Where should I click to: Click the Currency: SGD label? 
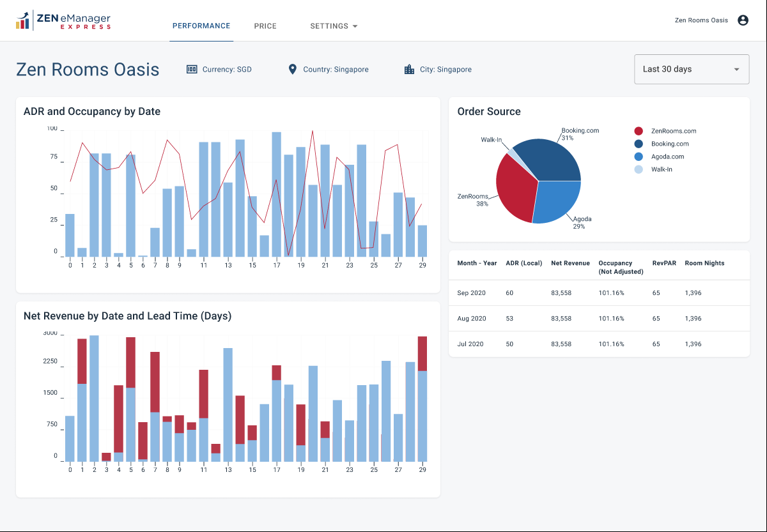point(227,69)
